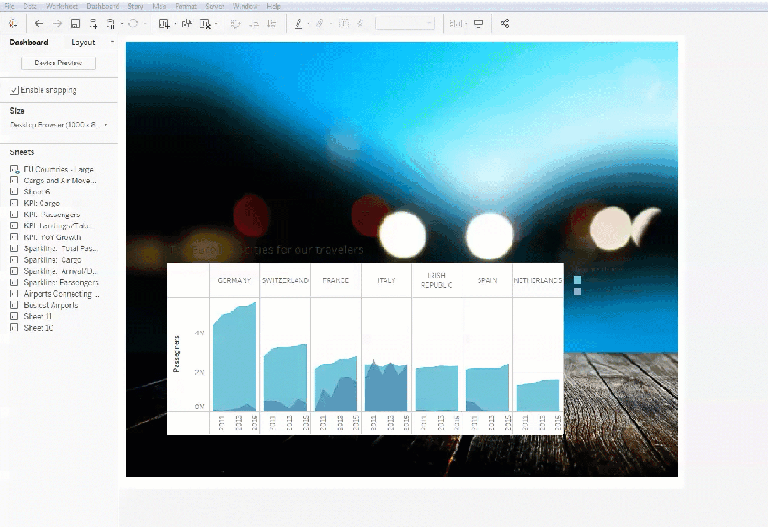Click the Device Preview button
This screenshot has width=768, height=527.
coord(58,63)
